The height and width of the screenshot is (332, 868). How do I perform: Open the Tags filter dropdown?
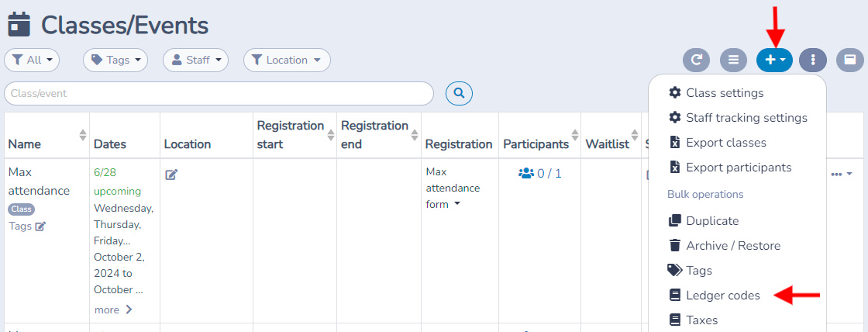pos(115,60)
